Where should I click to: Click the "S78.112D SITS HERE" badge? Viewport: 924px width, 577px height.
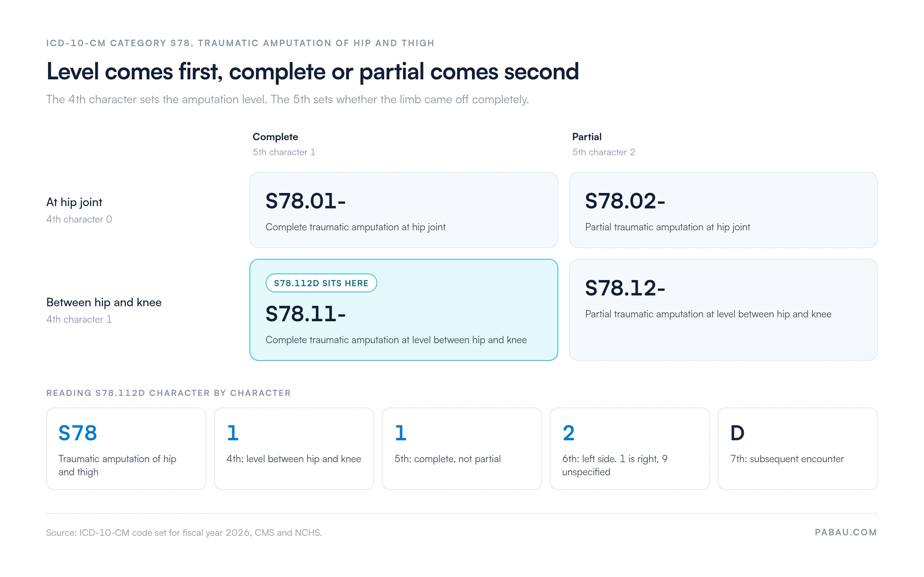(321, 283)
